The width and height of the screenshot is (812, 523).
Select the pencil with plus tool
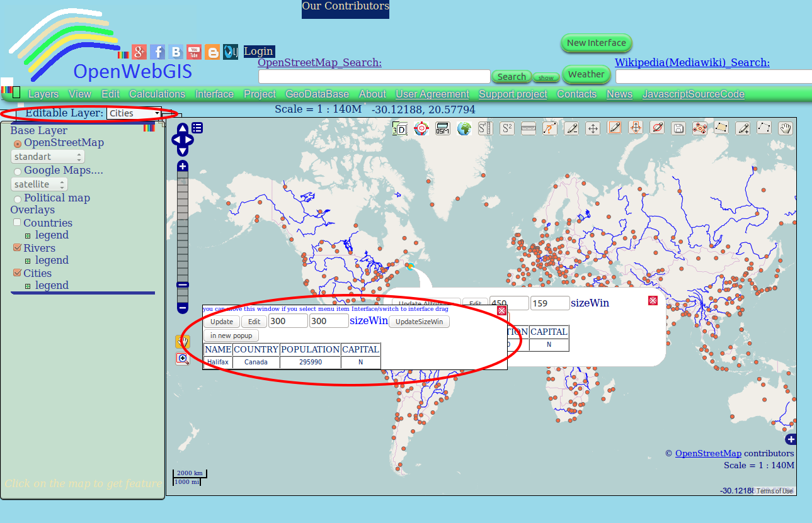click(x=743, y=128)
